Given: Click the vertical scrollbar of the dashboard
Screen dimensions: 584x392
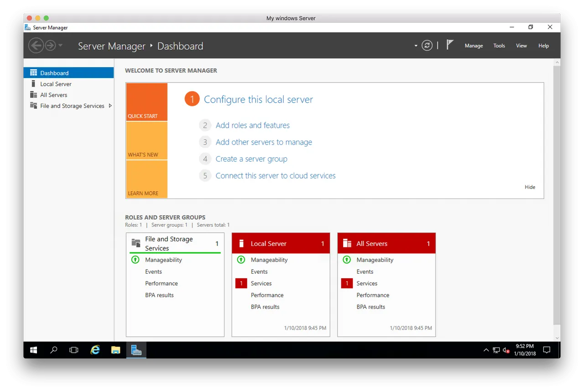Looking at the screenshot, I should click(x=557, y=195).
